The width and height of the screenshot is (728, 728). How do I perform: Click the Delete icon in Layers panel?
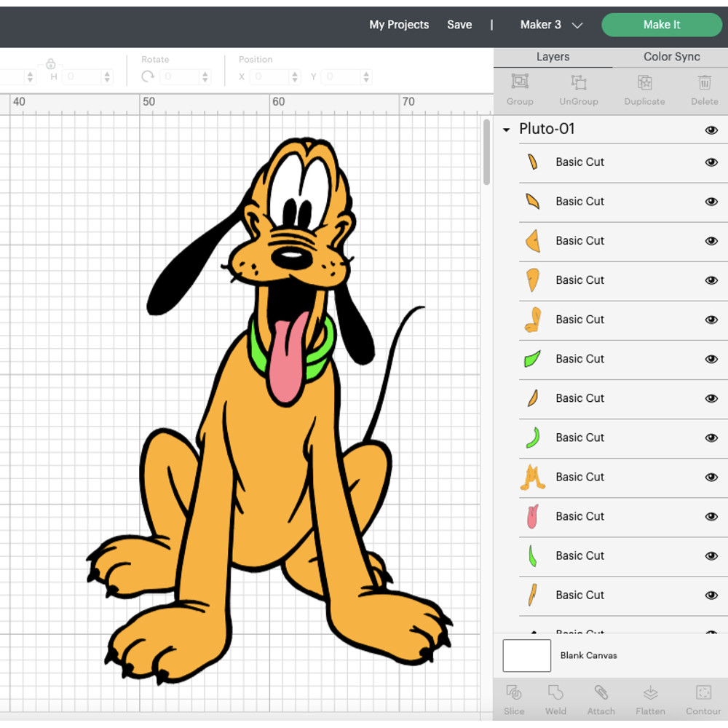[704, 89]
